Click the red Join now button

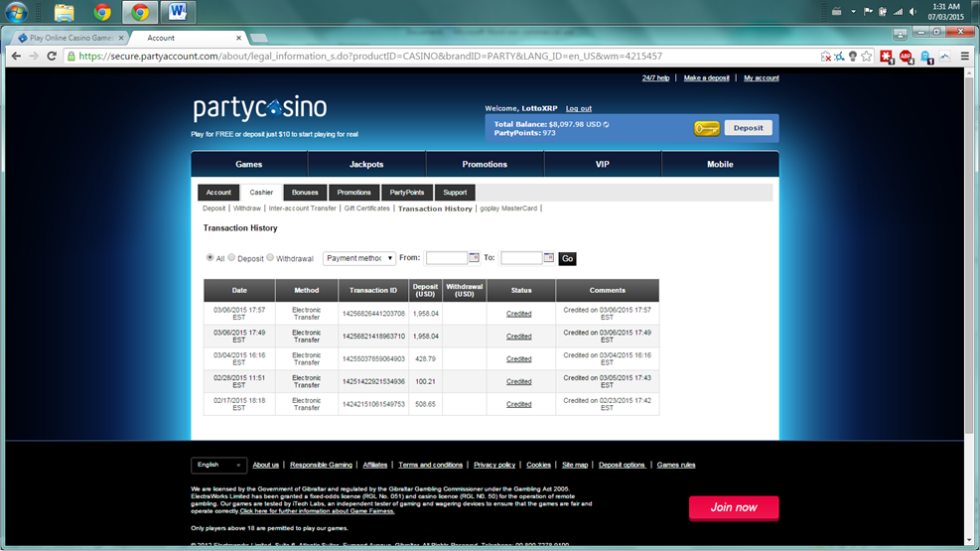tap(734, 508)
